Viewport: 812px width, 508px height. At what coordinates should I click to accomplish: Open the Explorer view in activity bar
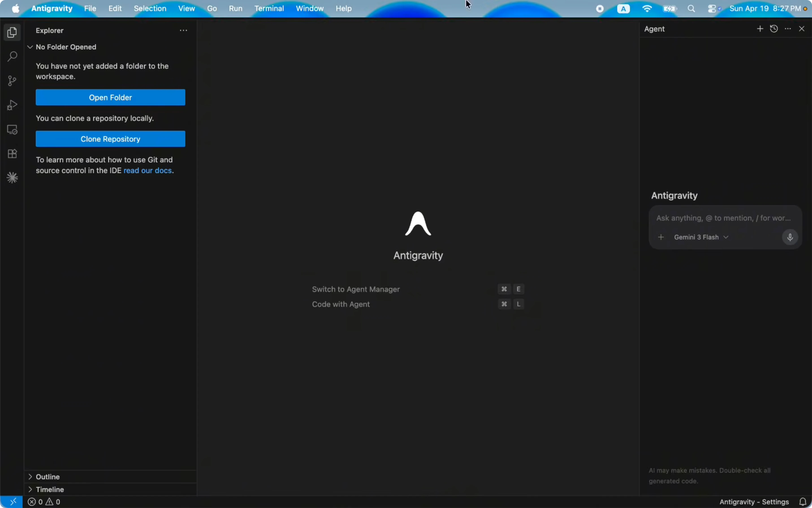tap(12, 33)
